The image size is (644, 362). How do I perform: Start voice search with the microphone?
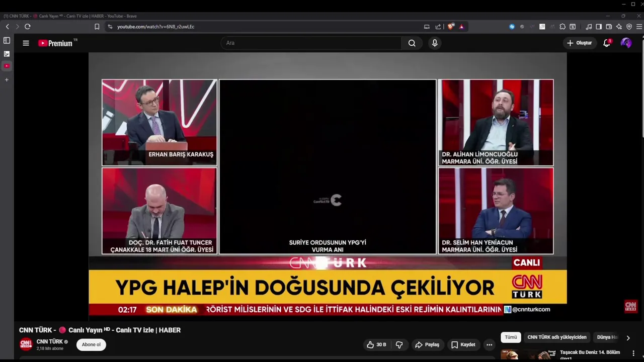[435, 43]
